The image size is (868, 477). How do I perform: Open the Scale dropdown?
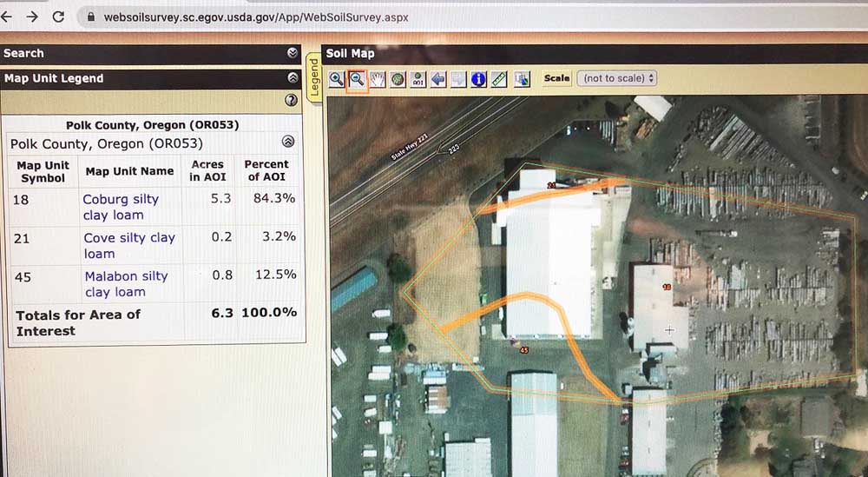616,78
